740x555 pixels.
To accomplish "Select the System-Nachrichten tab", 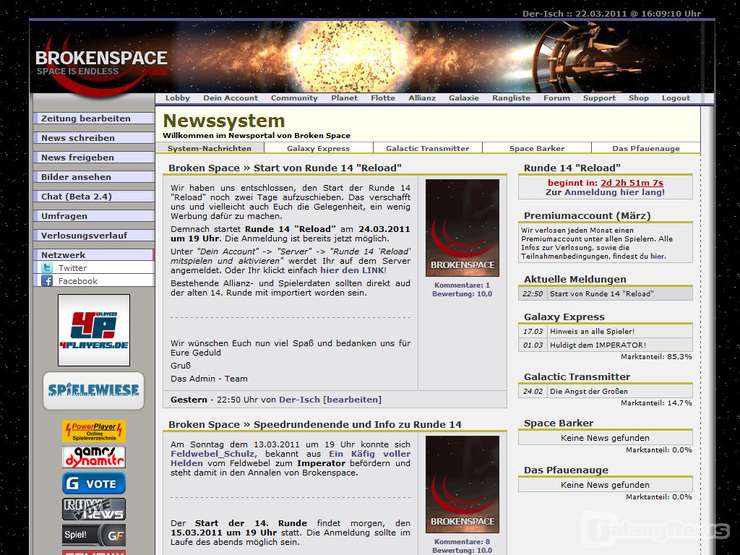I will pos(210,148).
